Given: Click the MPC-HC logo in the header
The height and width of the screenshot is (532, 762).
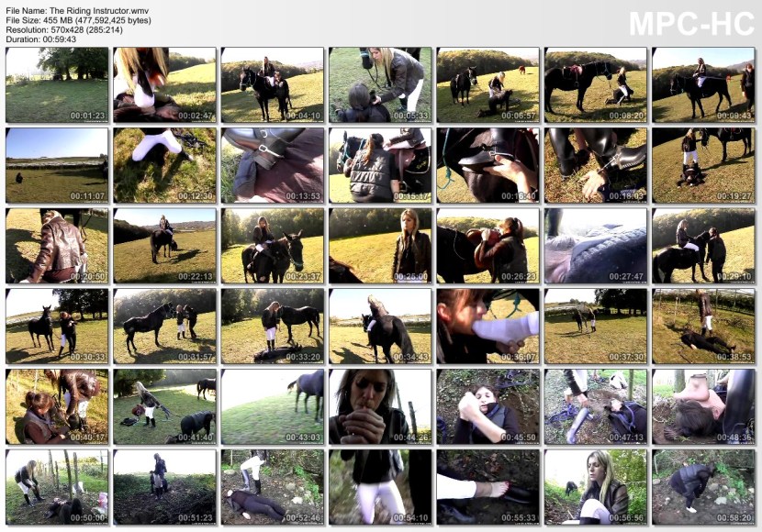Looking at the screenshot, I should pyautogui.click(x=690, y=24).
